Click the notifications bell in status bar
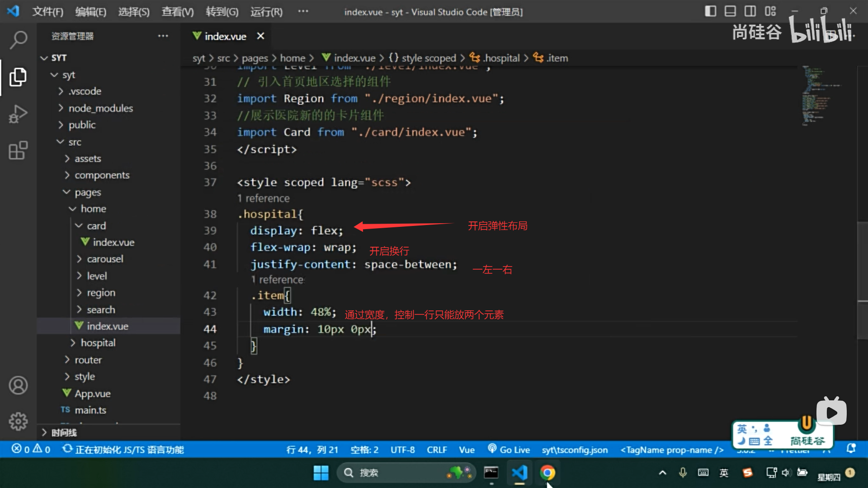The image size is (868, 488). click(x=851, y=449)
